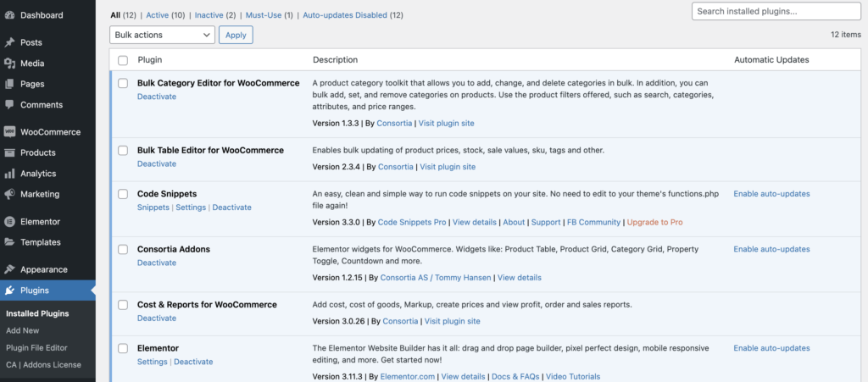
Task: Click the Dashboard gauge icon in sidebar
Action: [x=9, y=15]
